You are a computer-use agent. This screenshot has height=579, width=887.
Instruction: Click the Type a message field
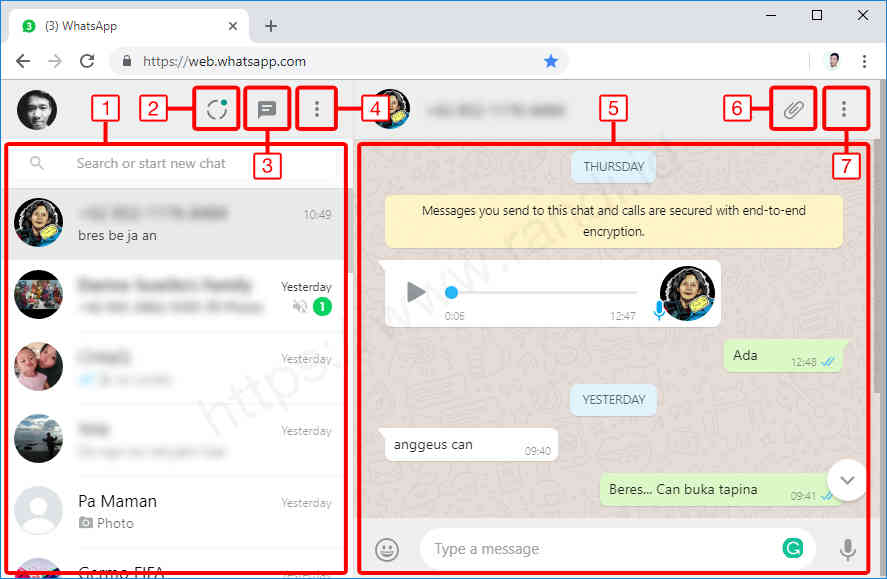point(600,549)
